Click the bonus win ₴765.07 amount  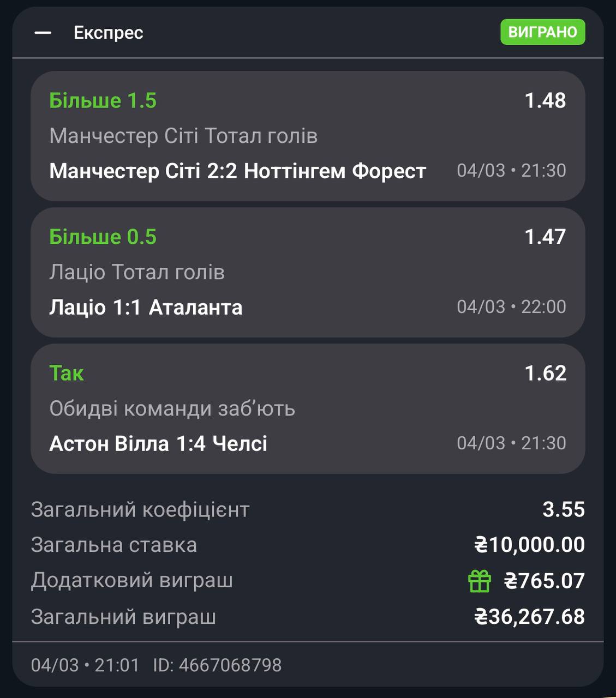click(x=544, y=581)
